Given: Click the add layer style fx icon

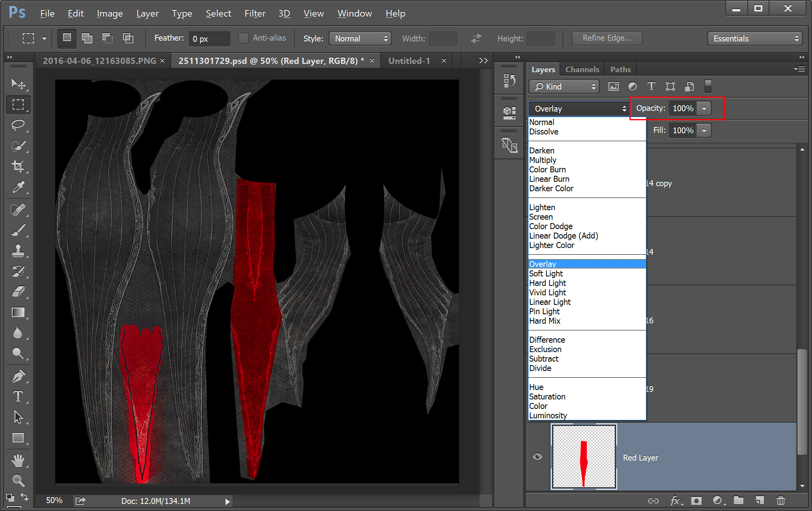Looking at the screenshot, I should point(675,500).
